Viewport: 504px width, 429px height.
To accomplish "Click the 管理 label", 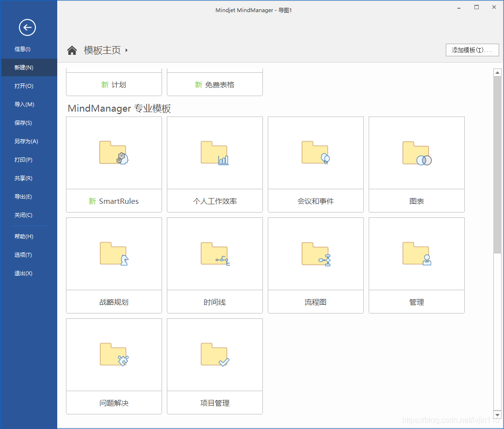I will pyautogui.click(x=417, y=302).
